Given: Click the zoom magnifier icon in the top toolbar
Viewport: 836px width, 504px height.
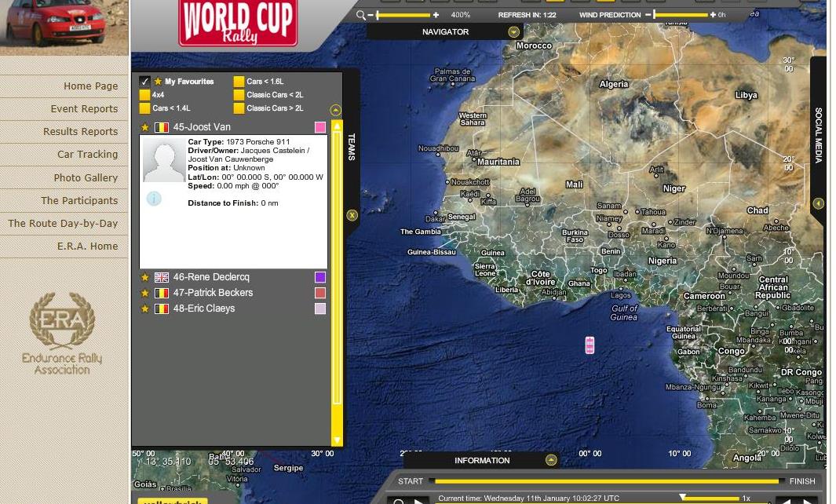Looking at the screenshot, I should point(361,15).
